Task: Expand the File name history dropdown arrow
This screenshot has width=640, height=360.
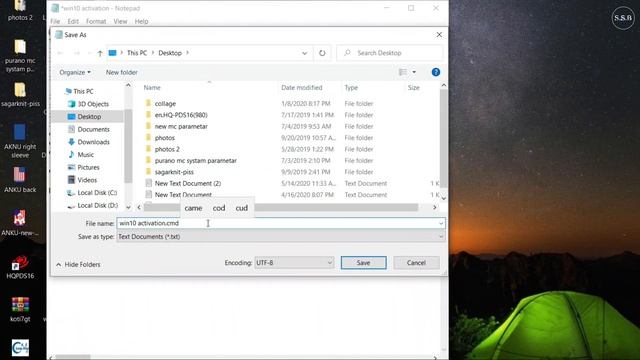Action: [x=441, y=223]
